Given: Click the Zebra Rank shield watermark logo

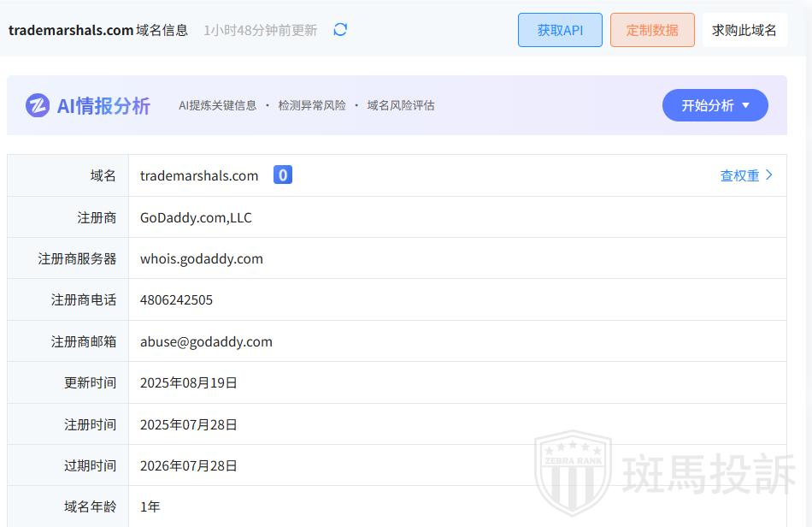Looking at the screenshot, I should point(573,473).
